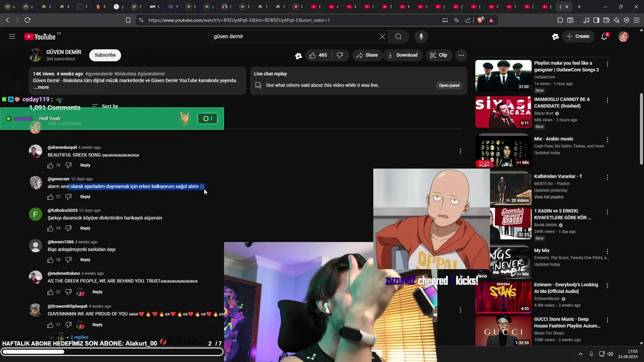This screenshot has width=644, height=362.
Task: Open the account avatar menu
Action: tap(623, 36)
